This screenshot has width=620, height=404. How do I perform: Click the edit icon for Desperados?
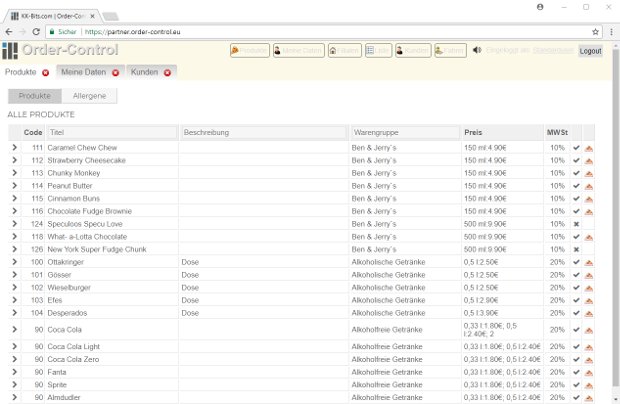click(588, 313)
